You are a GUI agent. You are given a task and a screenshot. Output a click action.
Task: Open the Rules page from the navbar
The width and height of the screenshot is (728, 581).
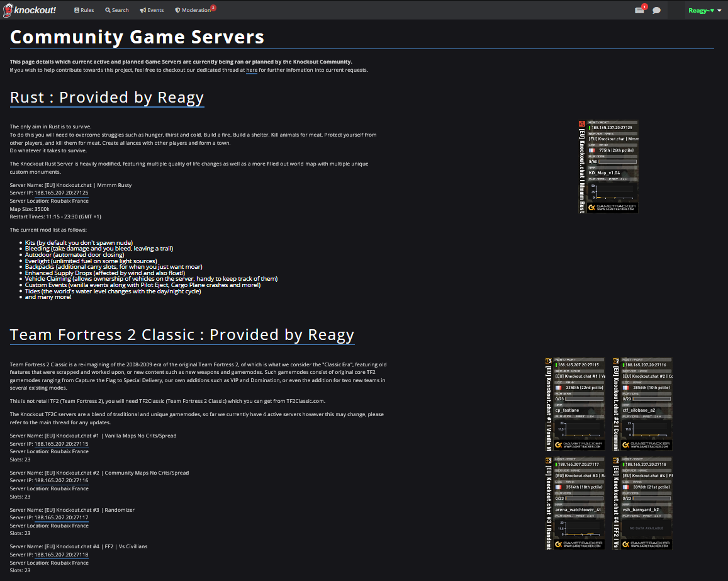84,10
